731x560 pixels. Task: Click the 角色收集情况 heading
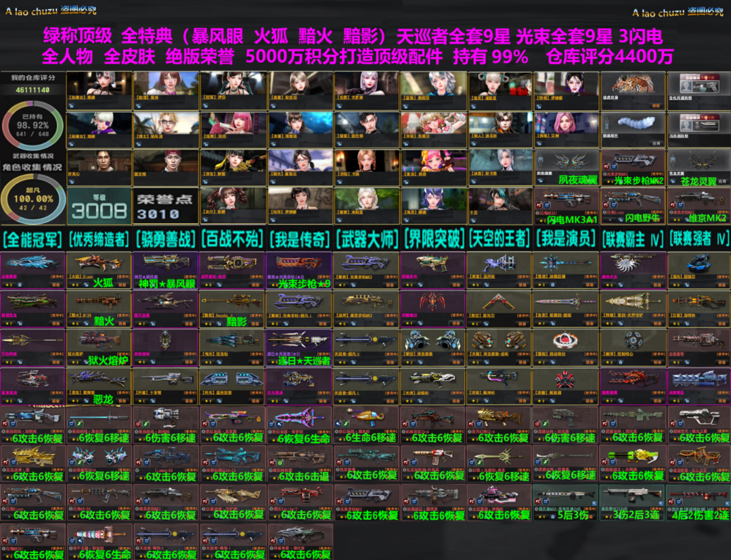click(x=32, y=167)
